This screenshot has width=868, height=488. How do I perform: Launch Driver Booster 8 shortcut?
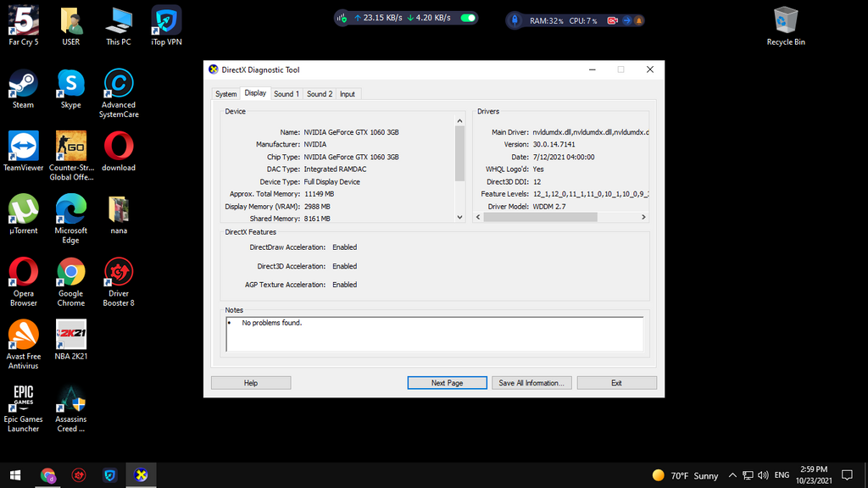(x=119, y=283)
